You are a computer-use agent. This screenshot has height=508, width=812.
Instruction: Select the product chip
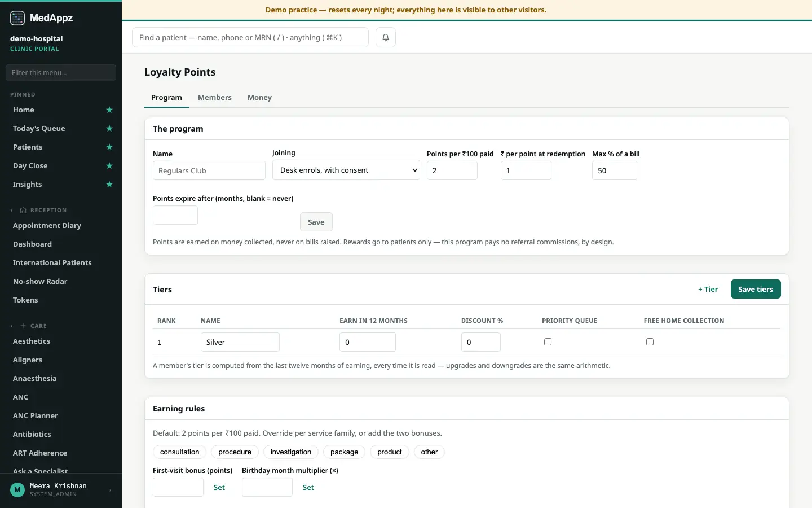[x=390, y=452]
